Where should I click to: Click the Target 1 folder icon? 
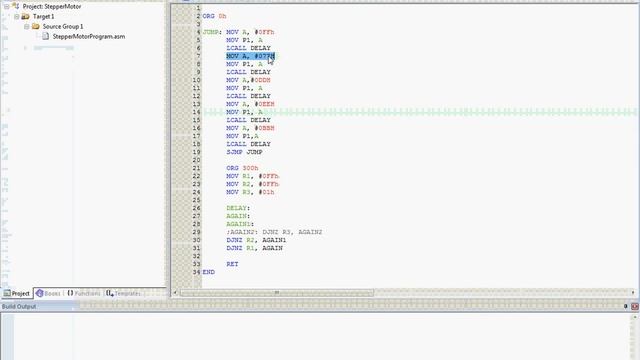25,17
